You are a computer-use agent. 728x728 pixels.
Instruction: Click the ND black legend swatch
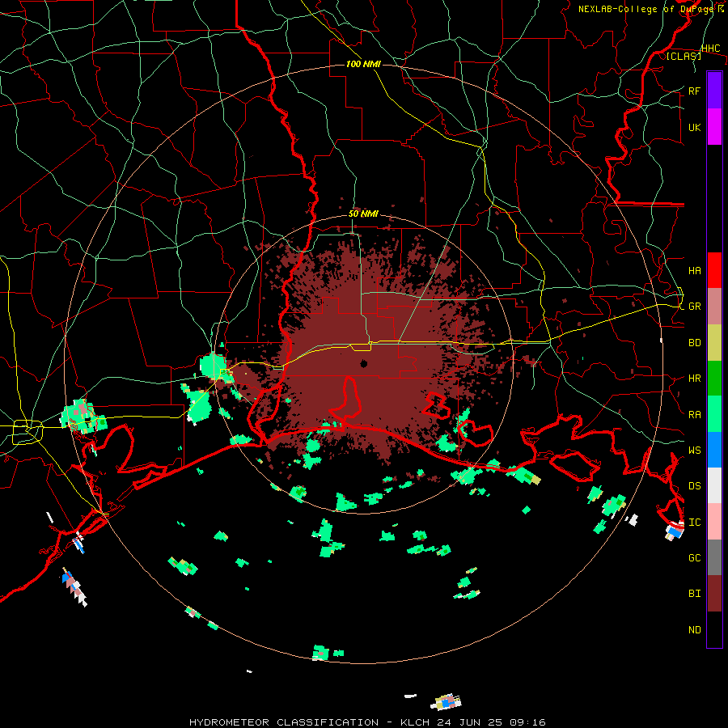pyautogui.click(x=714, y=629)
